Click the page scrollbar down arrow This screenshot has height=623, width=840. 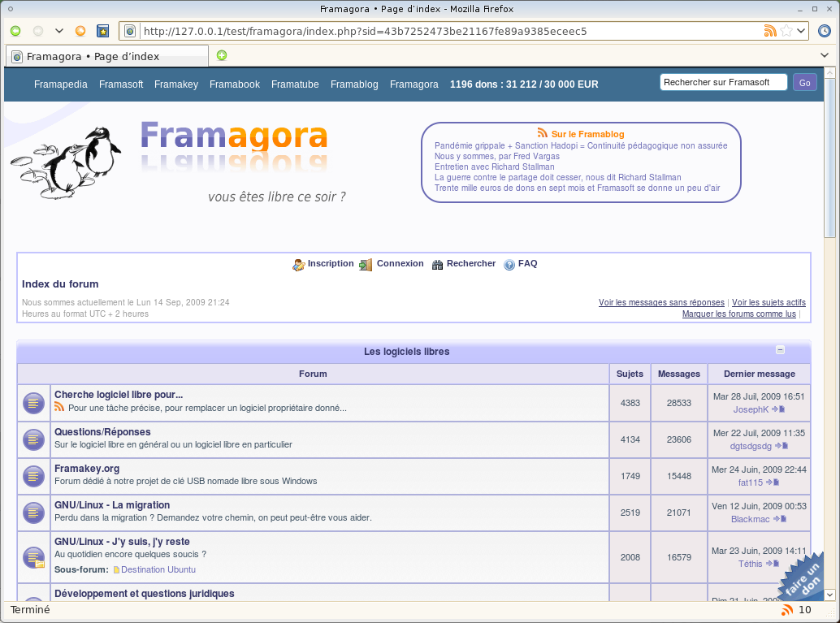pos(829,595)
